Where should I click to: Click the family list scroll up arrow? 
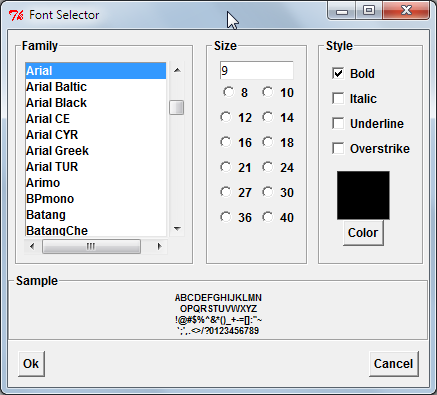pos(177,70)
